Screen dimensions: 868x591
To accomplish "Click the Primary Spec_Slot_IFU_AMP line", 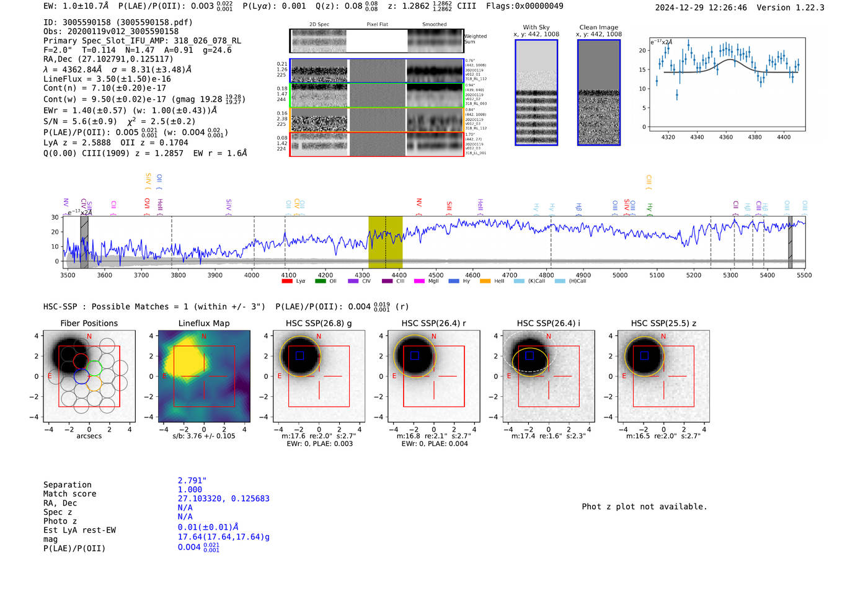I will (x=142, y=40).
